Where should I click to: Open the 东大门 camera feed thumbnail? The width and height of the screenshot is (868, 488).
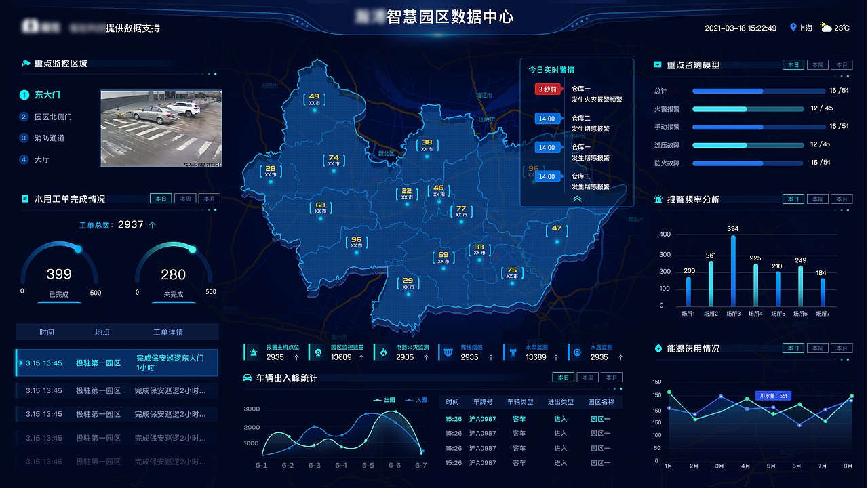pos(161,129)
